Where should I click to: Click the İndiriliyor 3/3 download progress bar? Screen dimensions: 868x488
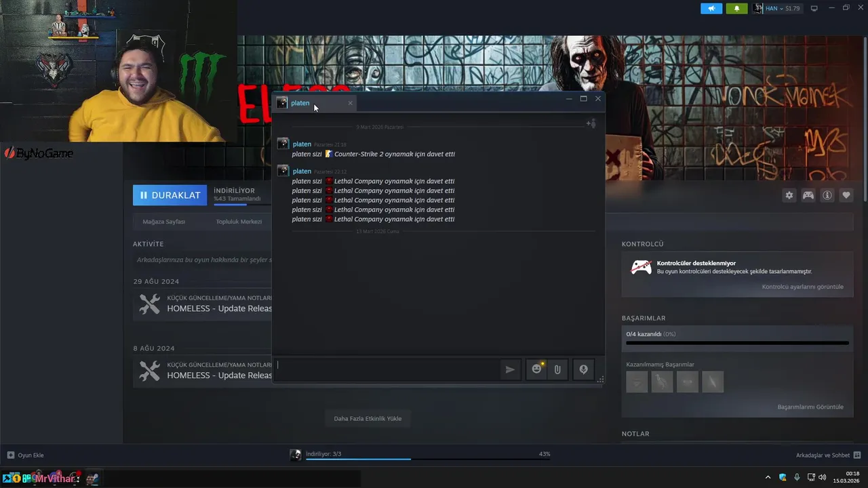click(428, 459)
